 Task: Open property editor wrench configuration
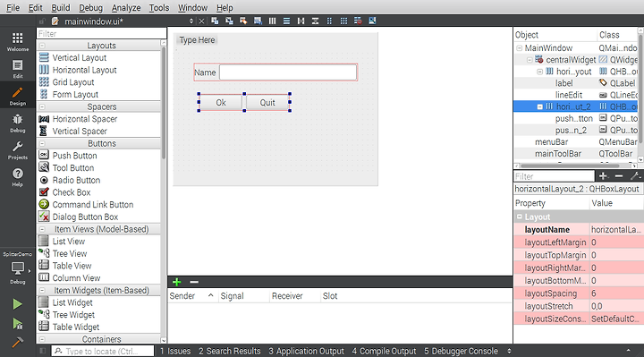pyautogui.click(x=635, y=176)
